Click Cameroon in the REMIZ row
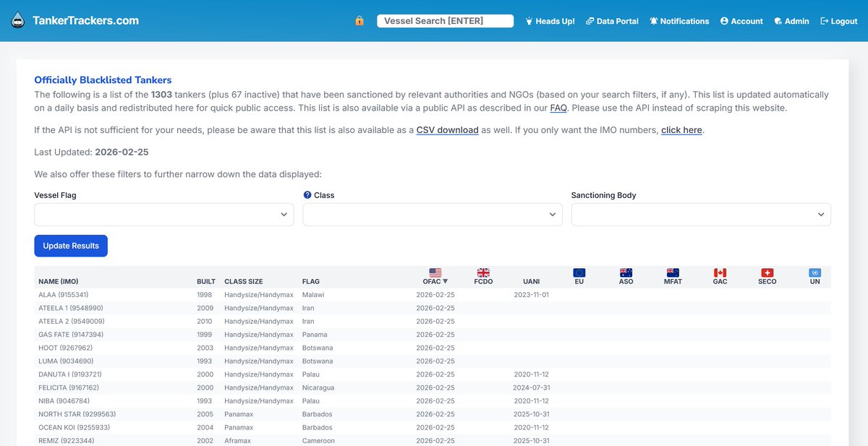Image resolution: width=868 pixels, height=446 pixels. [x=318, y=440]
